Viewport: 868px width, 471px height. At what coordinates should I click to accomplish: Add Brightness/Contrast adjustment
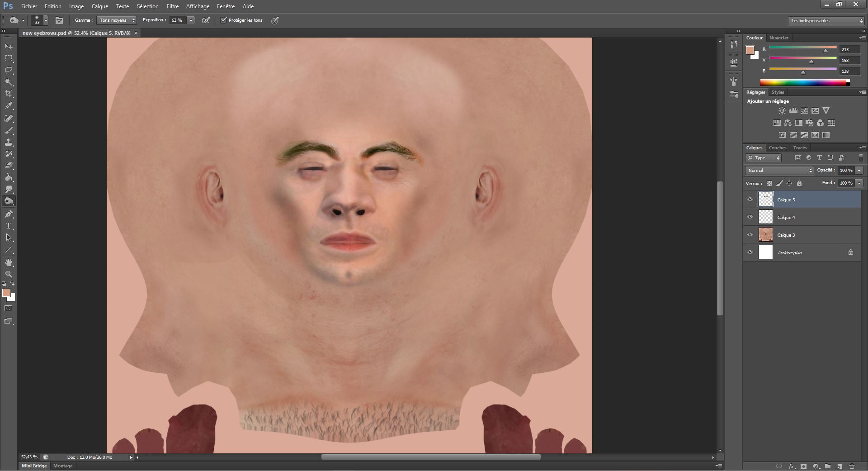pyautogui.click(x=782, y=110)
